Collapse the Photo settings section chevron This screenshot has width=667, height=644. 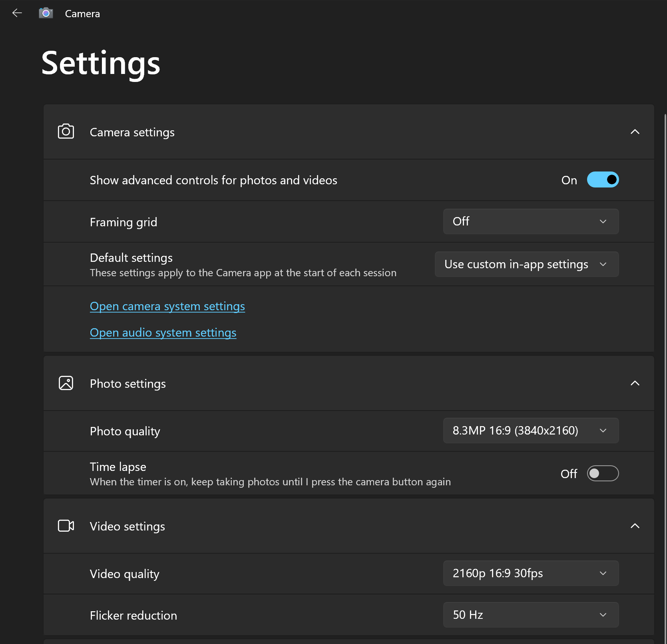pos(635,383)
